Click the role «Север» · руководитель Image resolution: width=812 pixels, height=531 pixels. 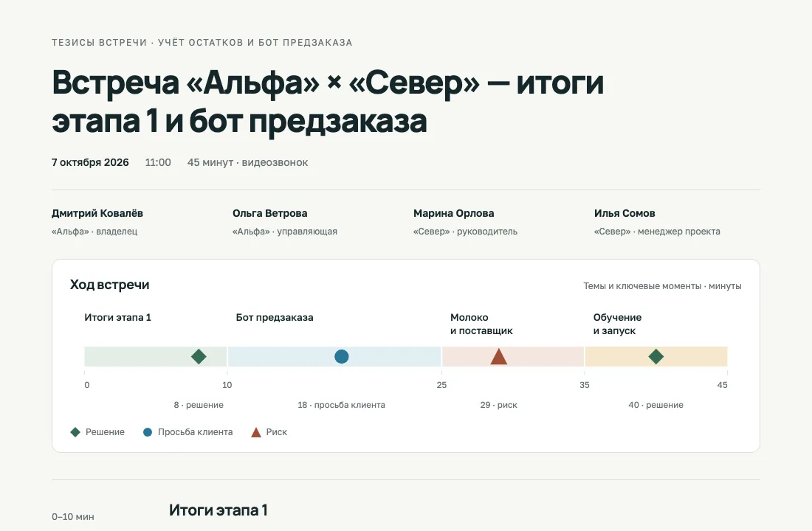[465, 232]
